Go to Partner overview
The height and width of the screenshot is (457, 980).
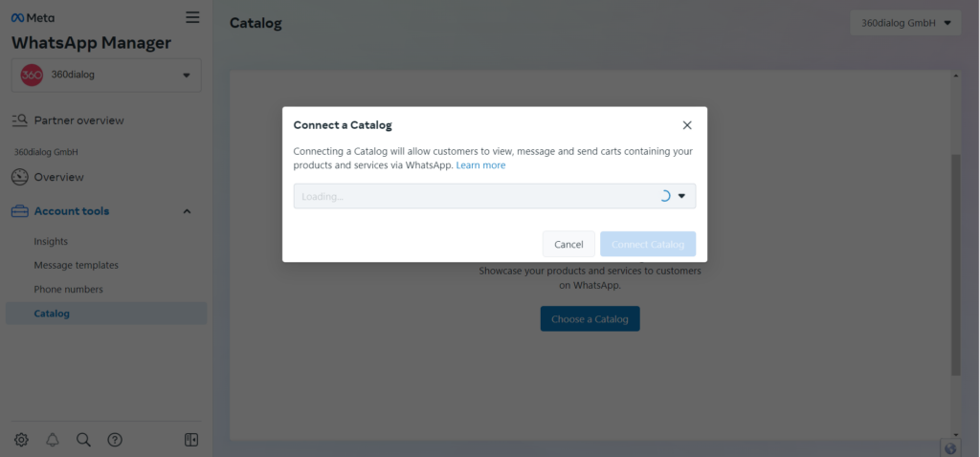pos(78,120)
